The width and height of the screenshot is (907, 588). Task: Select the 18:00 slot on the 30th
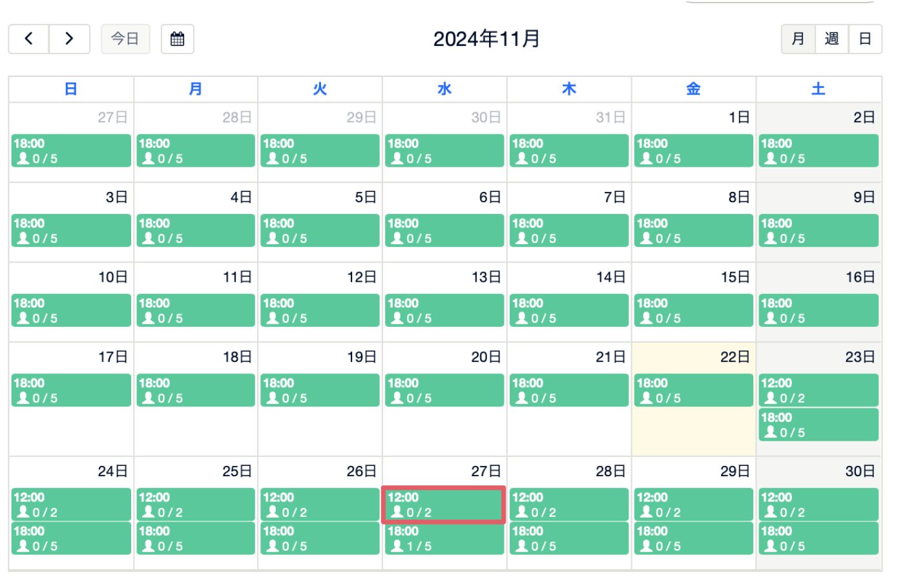(818, 538)
